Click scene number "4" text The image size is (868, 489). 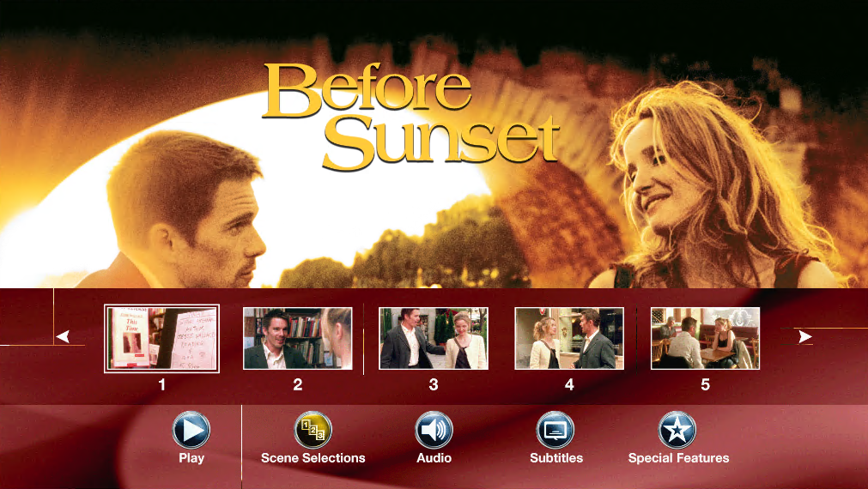569,384
